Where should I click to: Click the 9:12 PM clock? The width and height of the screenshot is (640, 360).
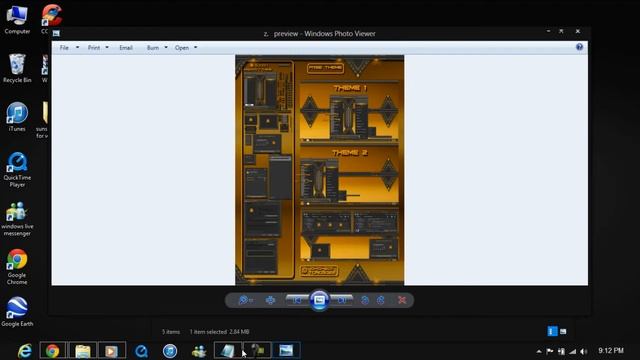click(611, 351)
